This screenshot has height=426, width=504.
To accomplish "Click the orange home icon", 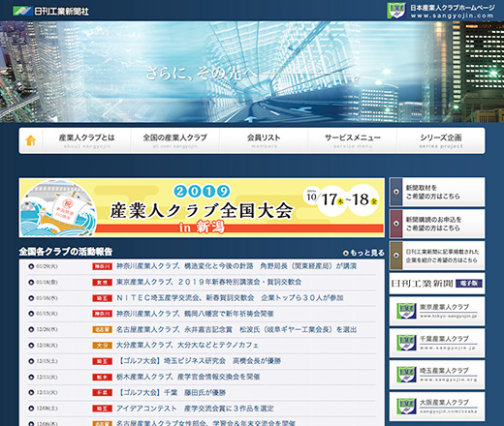I will click(31, 140).
